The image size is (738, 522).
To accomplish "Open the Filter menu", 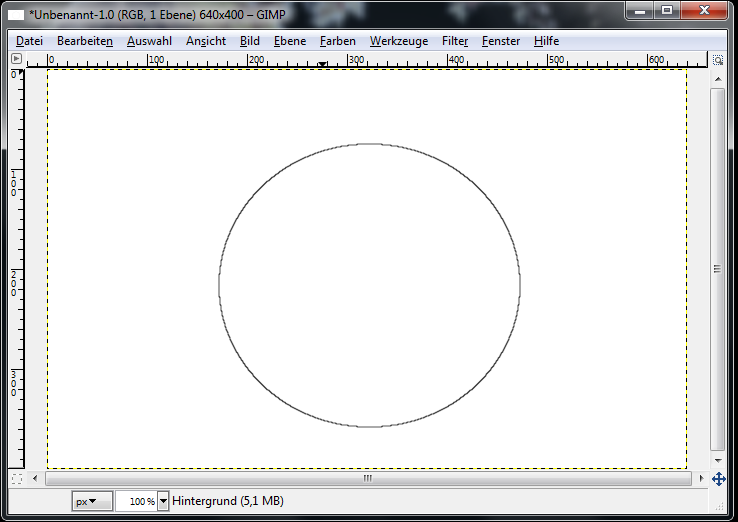I will click(455, 41).
